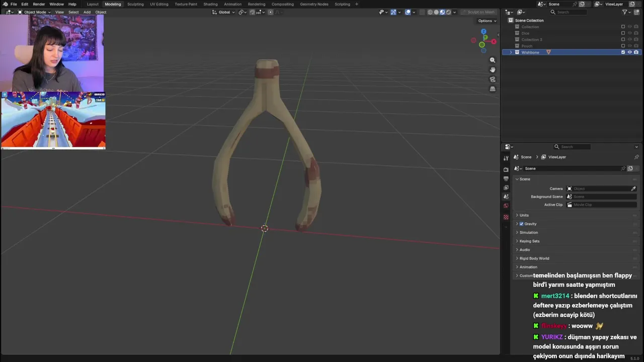Enable the Collection 3 checkbox
This screenshot has height=362, width=644.
(x=623, y=40)
